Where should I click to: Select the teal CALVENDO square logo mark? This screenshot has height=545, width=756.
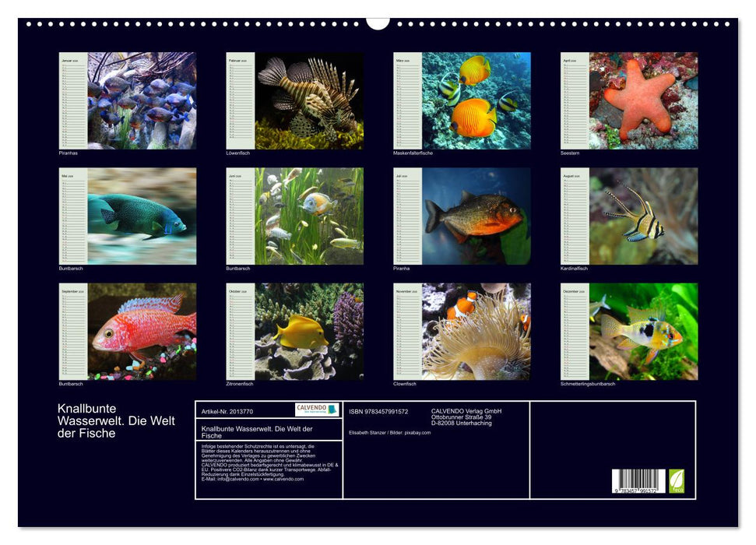(333, 410)
